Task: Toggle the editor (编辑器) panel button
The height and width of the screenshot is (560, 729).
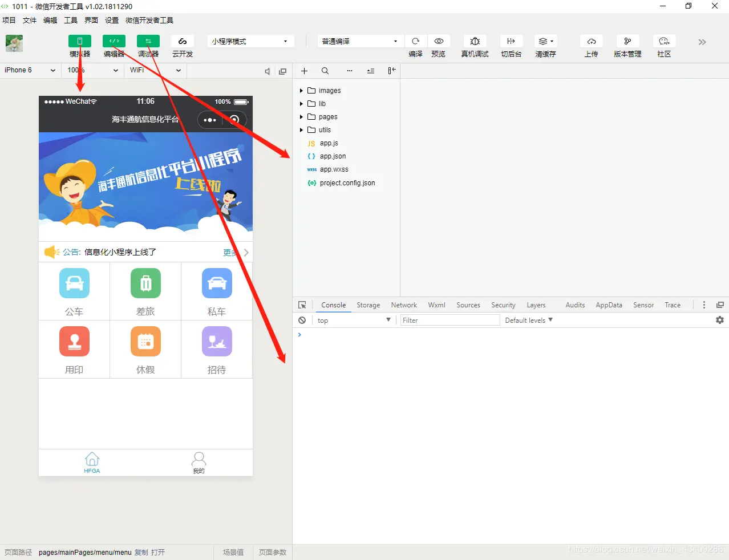Action: (114, 41)
